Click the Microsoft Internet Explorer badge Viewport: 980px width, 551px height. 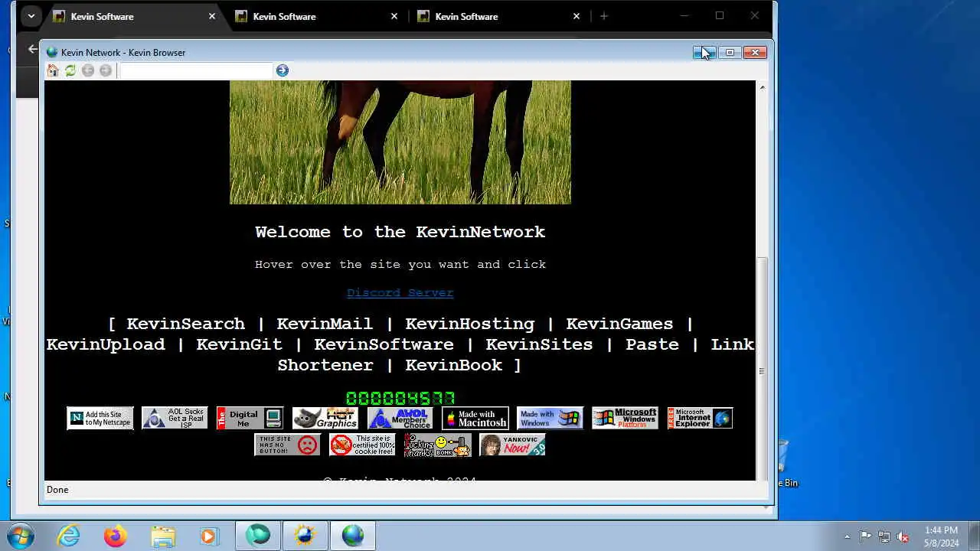pyautogui.click(x=700, y=419)
